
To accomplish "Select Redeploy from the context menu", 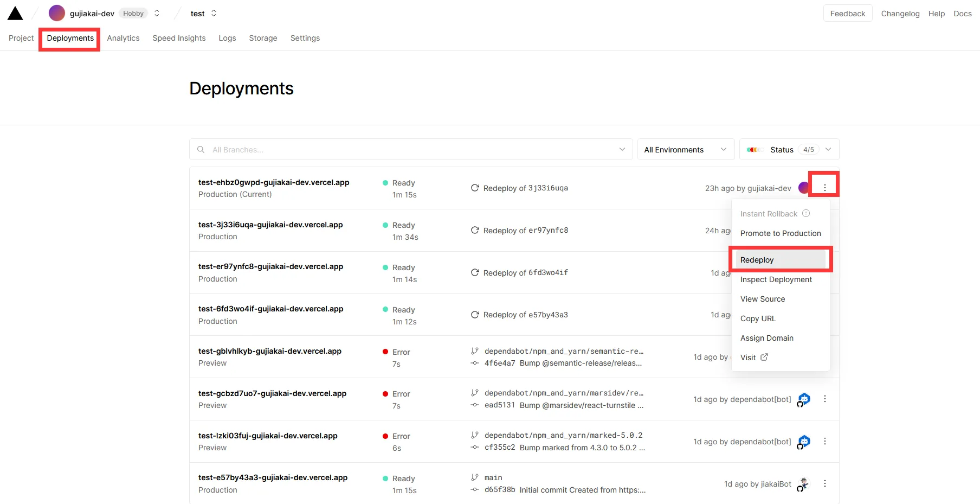I will pyautogui.click(x=781, y=260).
